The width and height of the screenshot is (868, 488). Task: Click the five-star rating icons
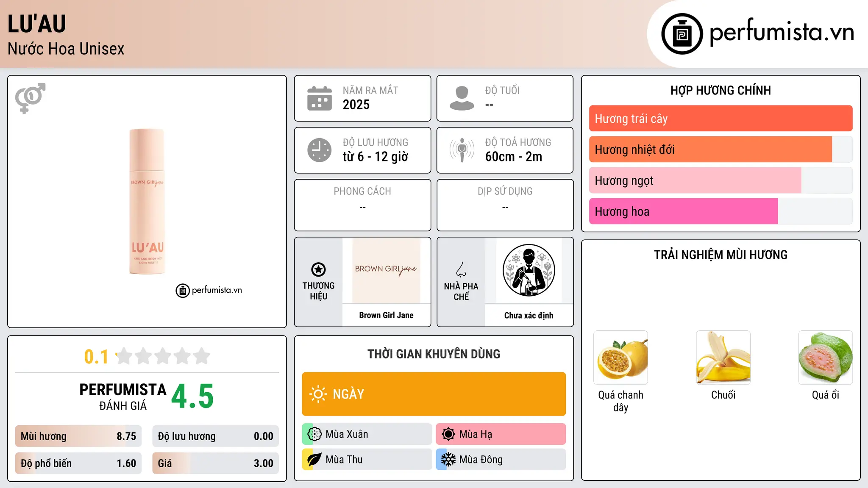[163, 356]
